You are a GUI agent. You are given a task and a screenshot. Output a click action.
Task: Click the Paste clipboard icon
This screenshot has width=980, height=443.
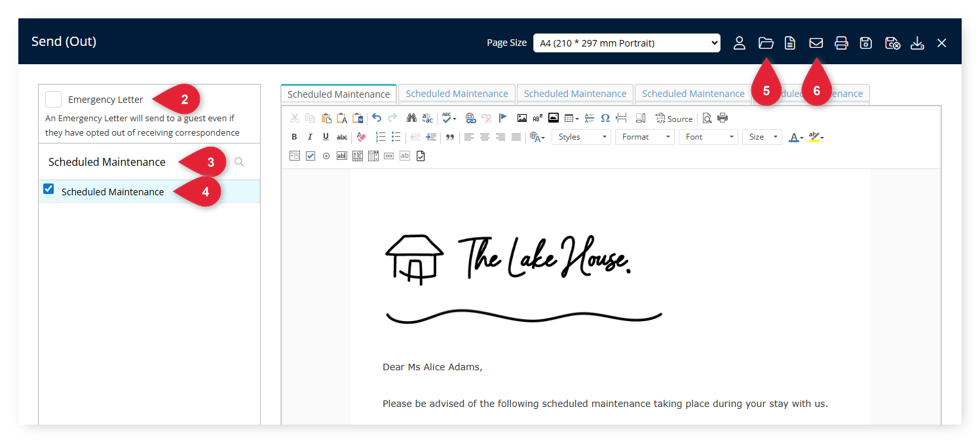[x=326, y=118]
